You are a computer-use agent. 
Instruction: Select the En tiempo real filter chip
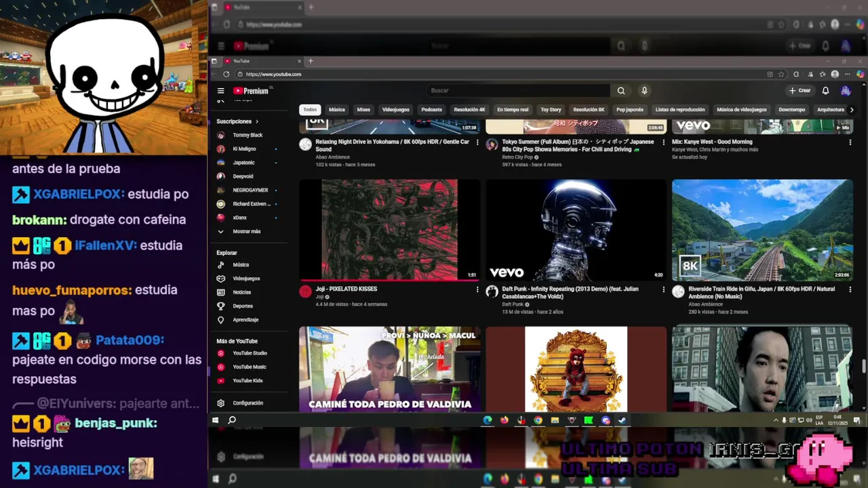513,109
